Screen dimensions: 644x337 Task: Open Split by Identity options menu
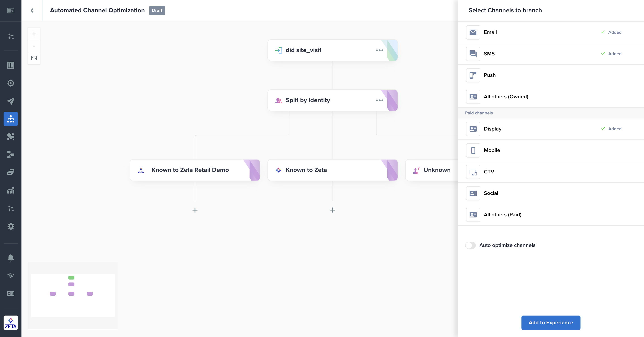[379, 100]
